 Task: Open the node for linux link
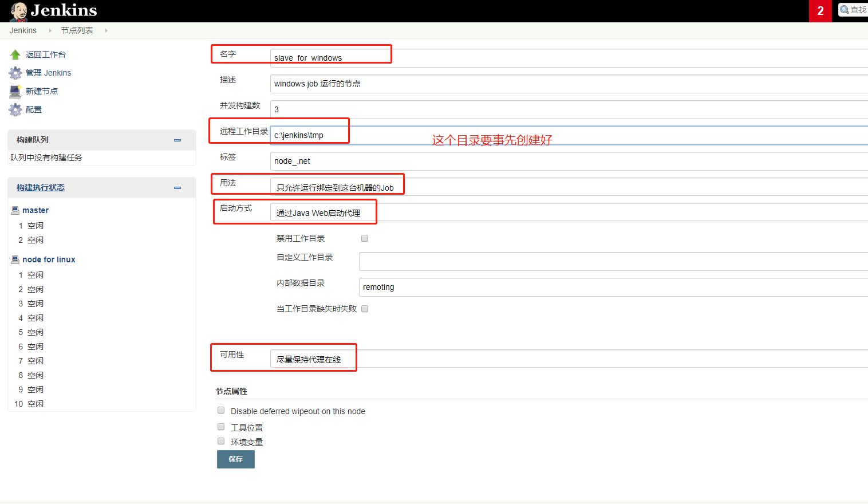[x=49, y=259]
